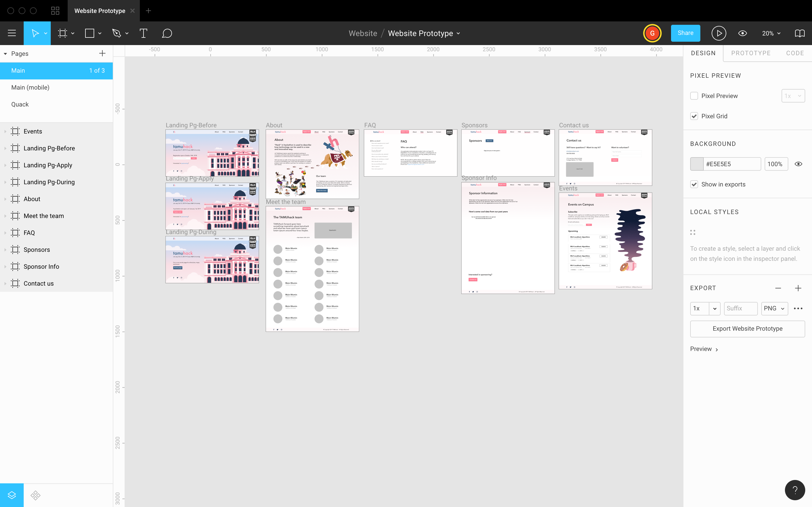Expand the Sponsor Info frame layer
The height and width of the screenshot is (507, 812).
tap(5, 266)
